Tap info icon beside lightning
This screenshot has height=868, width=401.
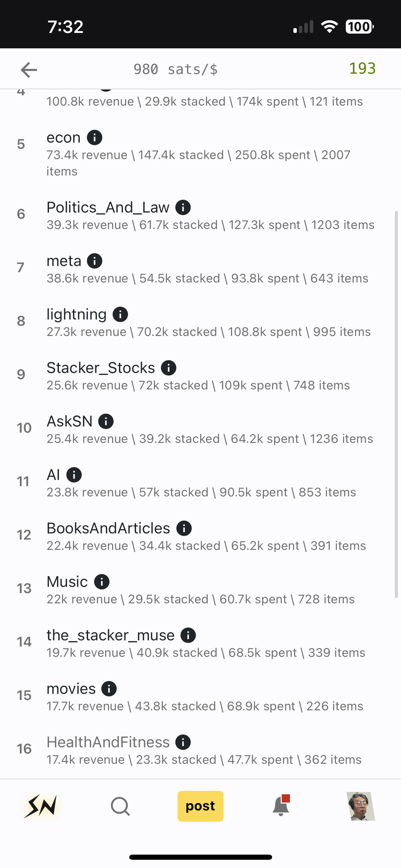pyautogui.click(x=120, y=314)
